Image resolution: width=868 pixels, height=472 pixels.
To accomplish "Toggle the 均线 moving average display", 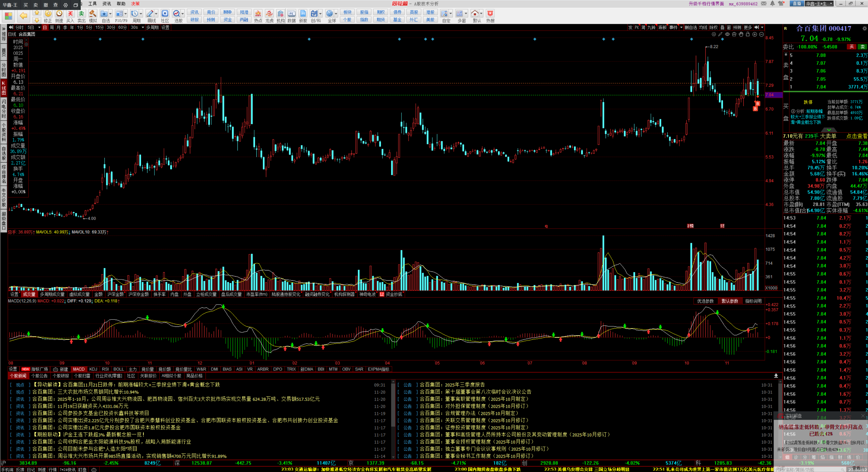I will click(703, 28).
